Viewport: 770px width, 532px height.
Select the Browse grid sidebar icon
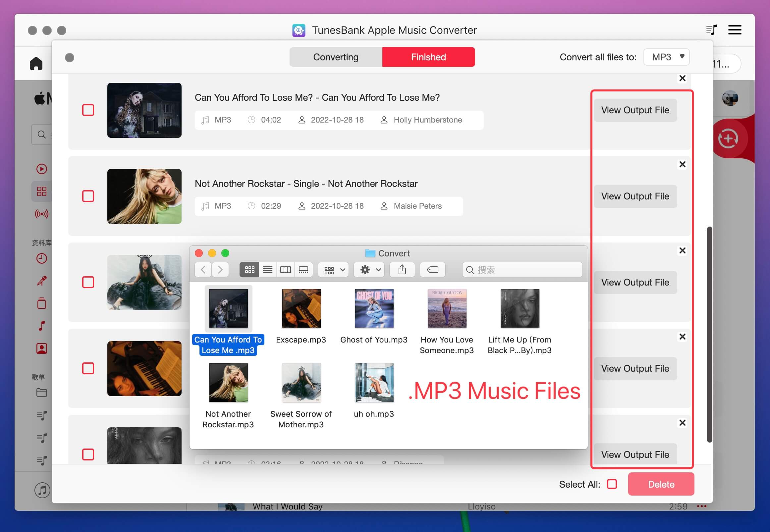42,191
